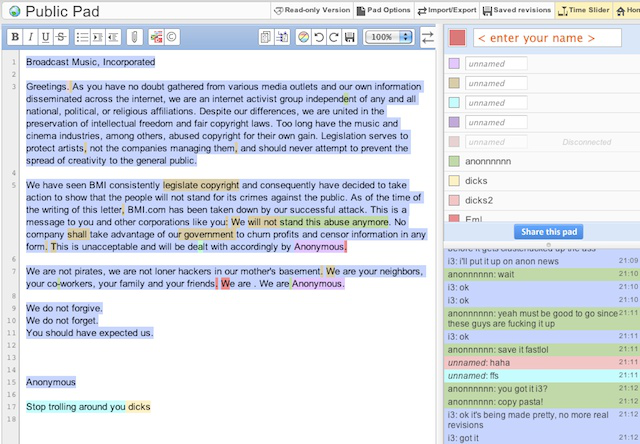Click chat message "i3: got it"

tap(542, 438)
